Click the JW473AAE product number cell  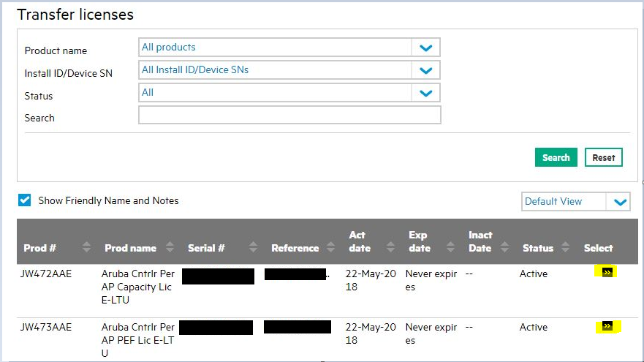(x=46, y=327)
